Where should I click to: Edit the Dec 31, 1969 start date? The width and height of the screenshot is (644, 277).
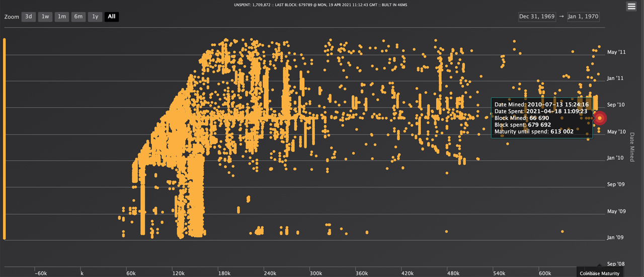[x=537, y=17]
